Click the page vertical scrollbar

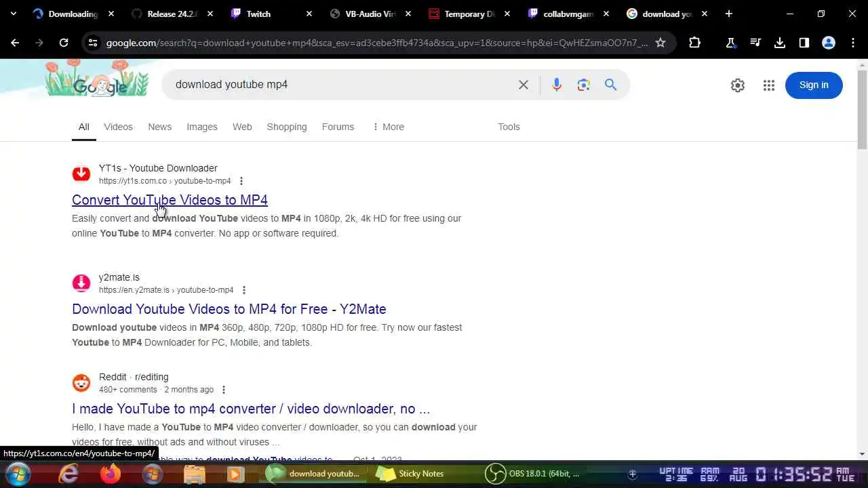pos(862,108)
